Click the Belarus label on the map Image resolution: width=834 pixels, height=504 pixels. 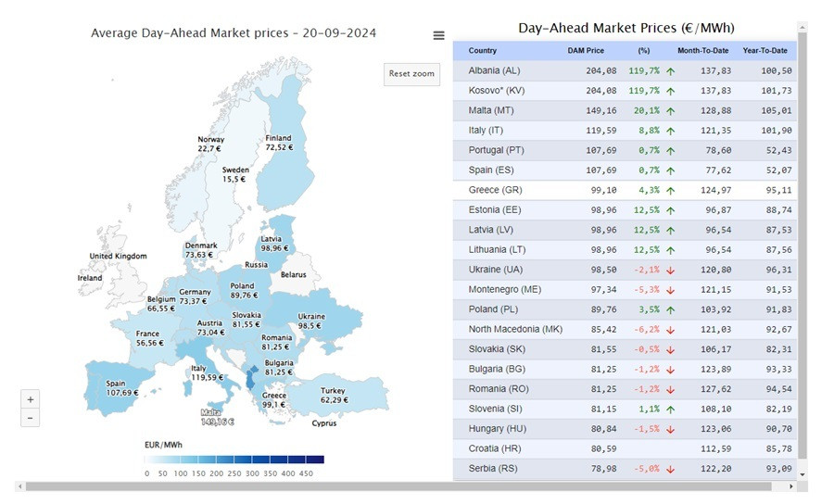tap(293, 275)
